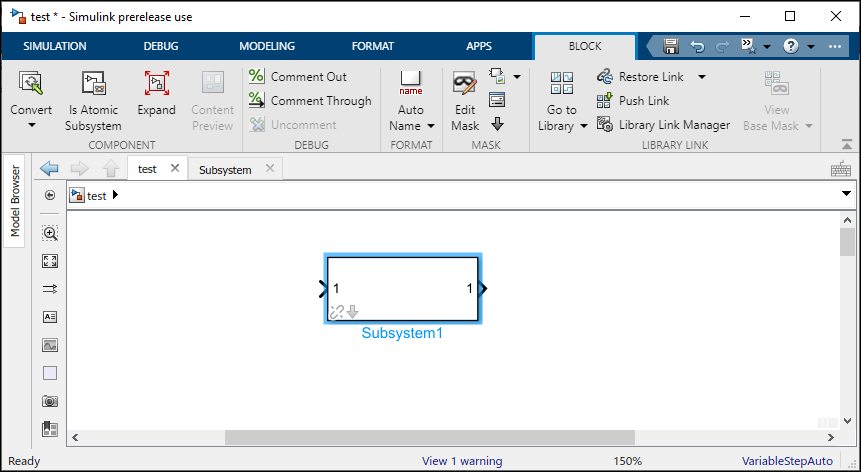This screenshot has width=861, height=472.
Task: Click the more options ellipsis in toolstrip
Action: [x=835, y=47]
